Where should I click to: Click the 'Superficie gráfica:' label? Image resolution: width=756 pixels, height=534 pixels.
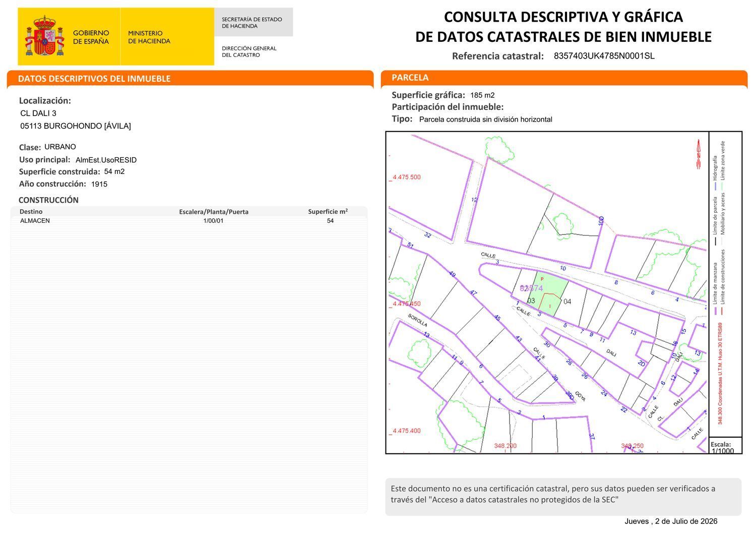pos(428,95)
